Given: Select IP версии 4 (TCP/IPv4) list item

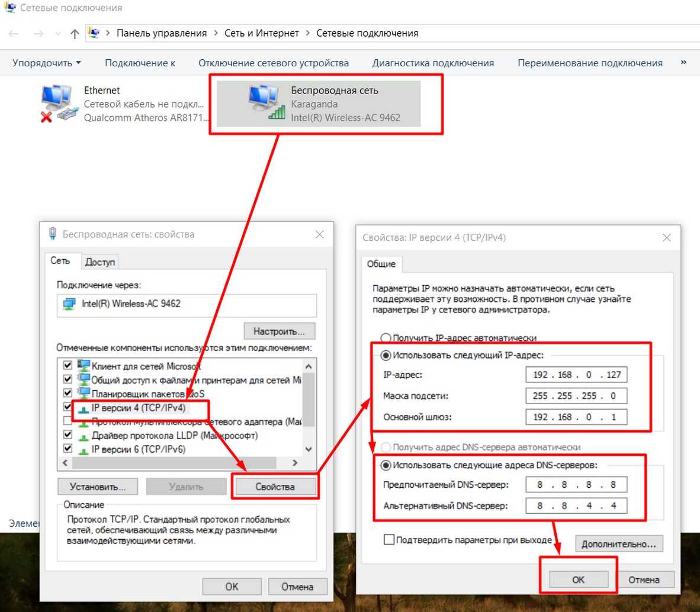Looking at the screenshot, I should (139, 407).
